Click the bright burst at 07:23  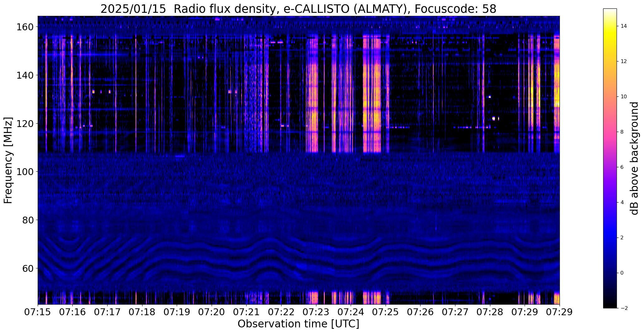pyautogui.click(x=312, y=94)
